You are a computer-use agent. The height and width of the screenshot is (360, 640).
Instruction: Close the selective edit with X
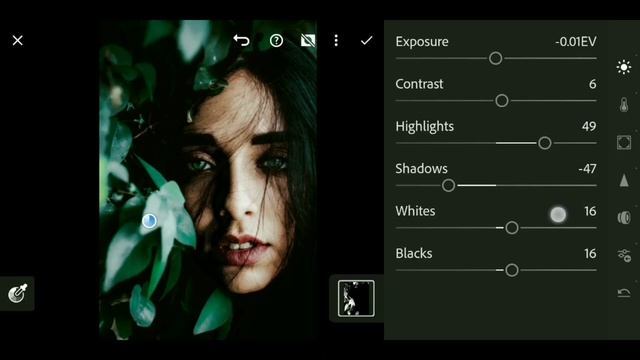[x=18, y=40]
